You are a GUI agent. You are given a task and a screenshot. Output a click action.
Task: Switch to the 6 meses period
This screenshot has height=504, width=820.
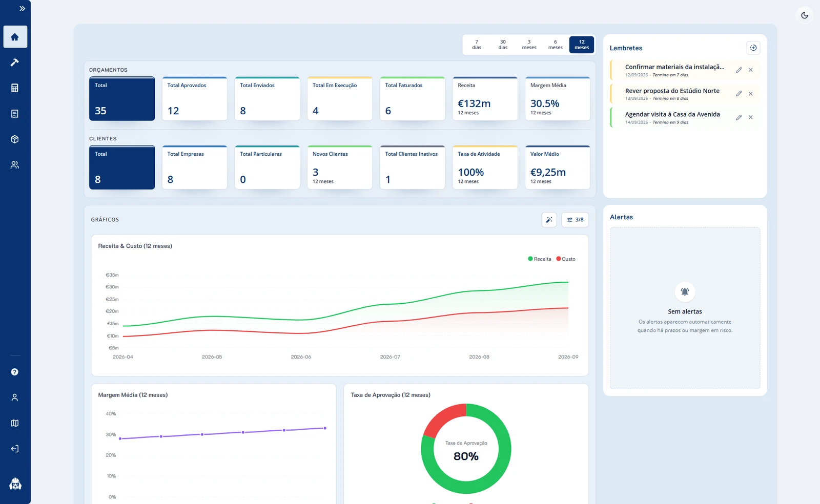point(556,45)
